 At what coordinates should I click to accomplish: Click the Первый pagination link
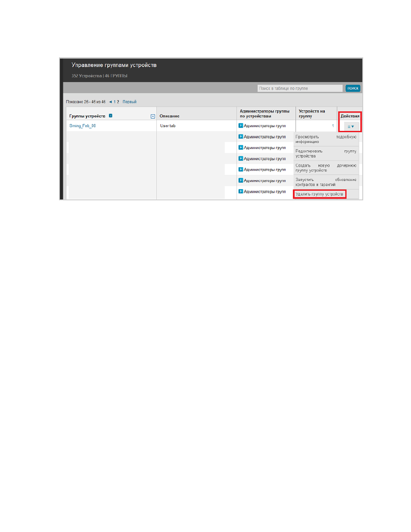(x=130, y=102)
